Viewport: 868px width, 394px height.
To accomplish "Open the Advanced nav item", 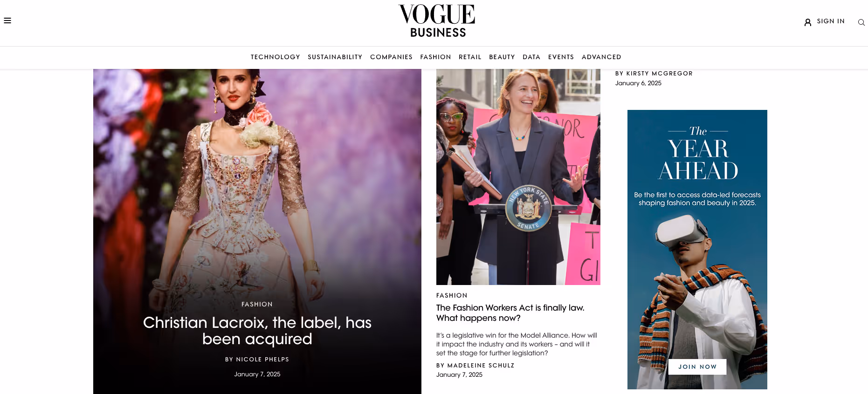I will pyautogui.click(x=601, y=57).
